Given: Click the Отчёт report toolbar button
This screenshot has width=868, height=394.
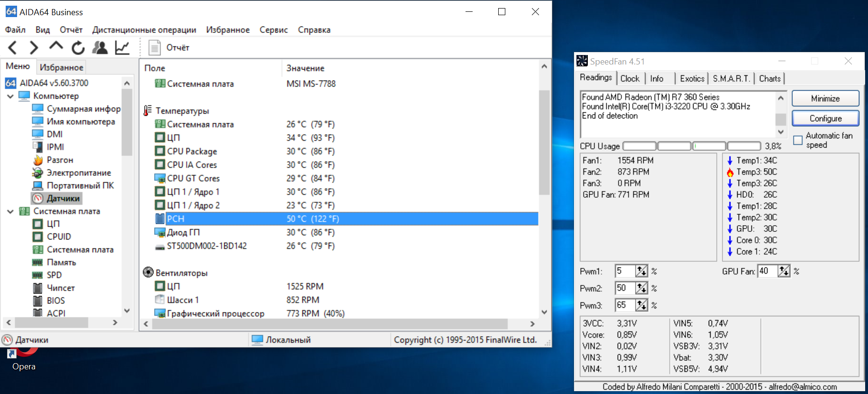Looking at the screenshot, I should coord(169,47).
